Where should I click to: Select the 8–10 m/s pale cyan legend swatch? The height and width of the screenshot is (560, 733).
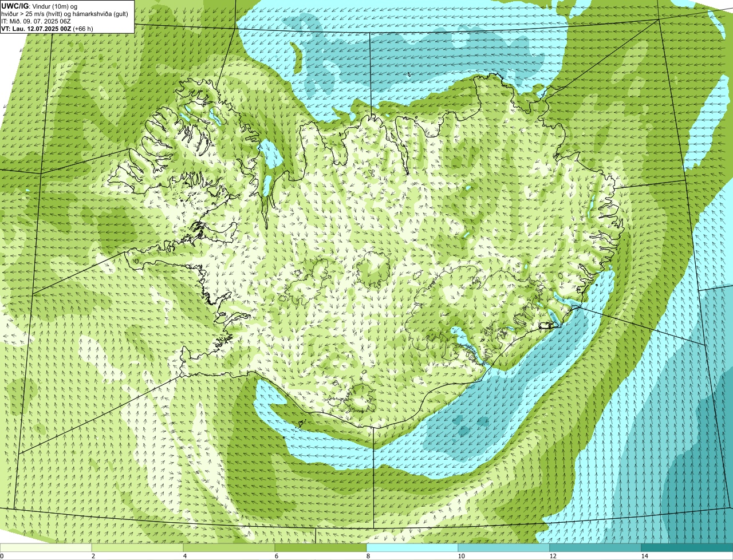click(x=412, y=547)
